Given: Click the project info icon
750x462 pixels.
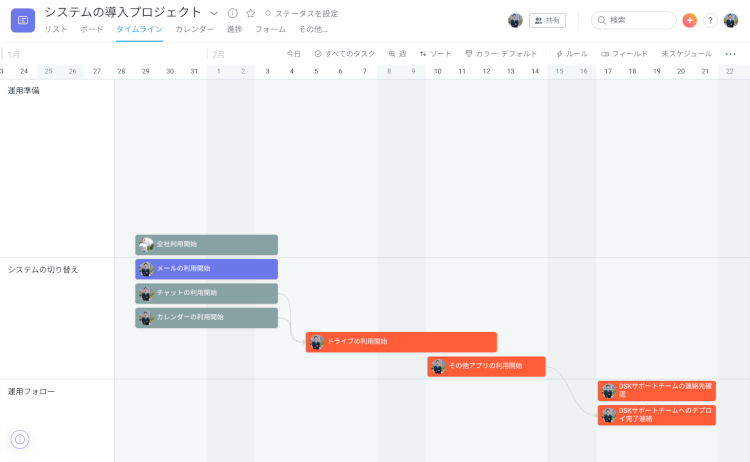Looking at the screenshot, I should coord(232,13).
